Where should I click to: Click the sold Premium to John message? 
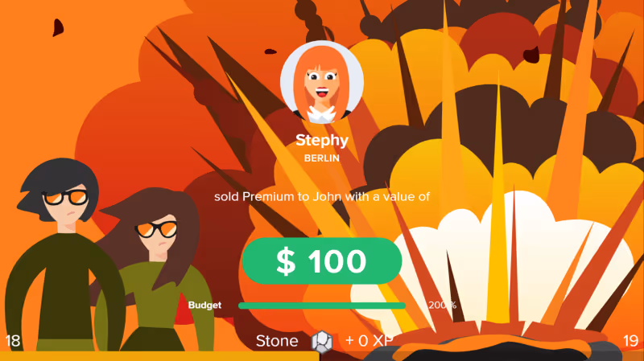(x=322, y=197)
